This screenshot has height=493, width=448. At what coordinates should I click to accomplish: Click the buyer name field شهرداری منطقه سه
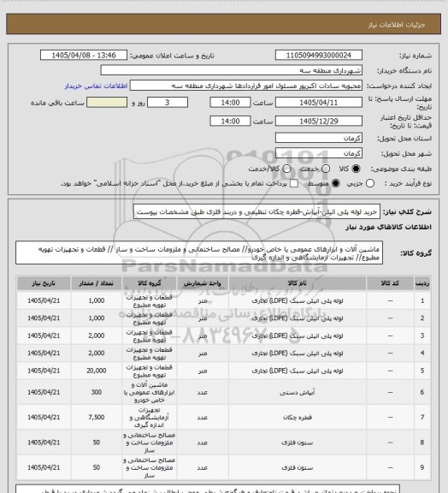click(231, 70)
